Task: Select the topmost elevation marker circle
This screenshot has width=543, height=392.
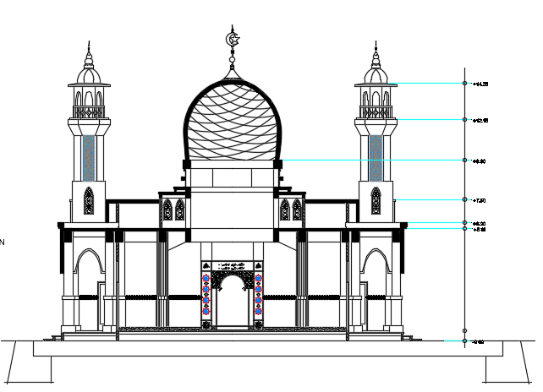Action: pyautogui.click(x=464, y=84)
